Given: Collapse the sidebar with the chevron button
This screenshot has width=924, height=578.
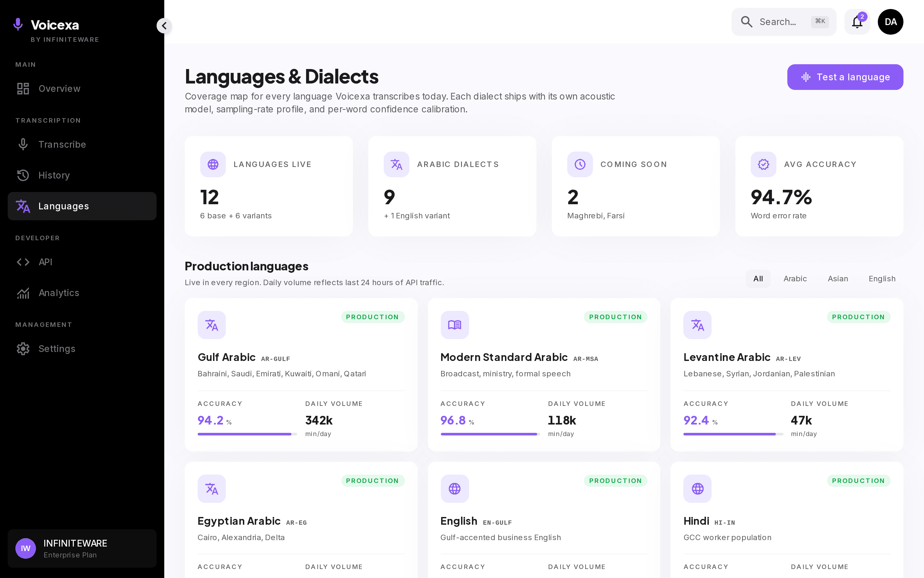Looking at the screenshot, I should pyautogui.click(x=164, y=26).
